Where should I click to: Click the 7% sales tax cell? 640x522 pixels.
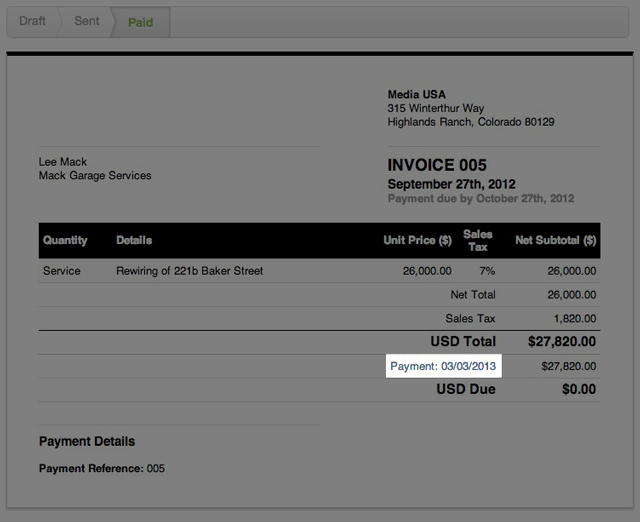(486, 271)
